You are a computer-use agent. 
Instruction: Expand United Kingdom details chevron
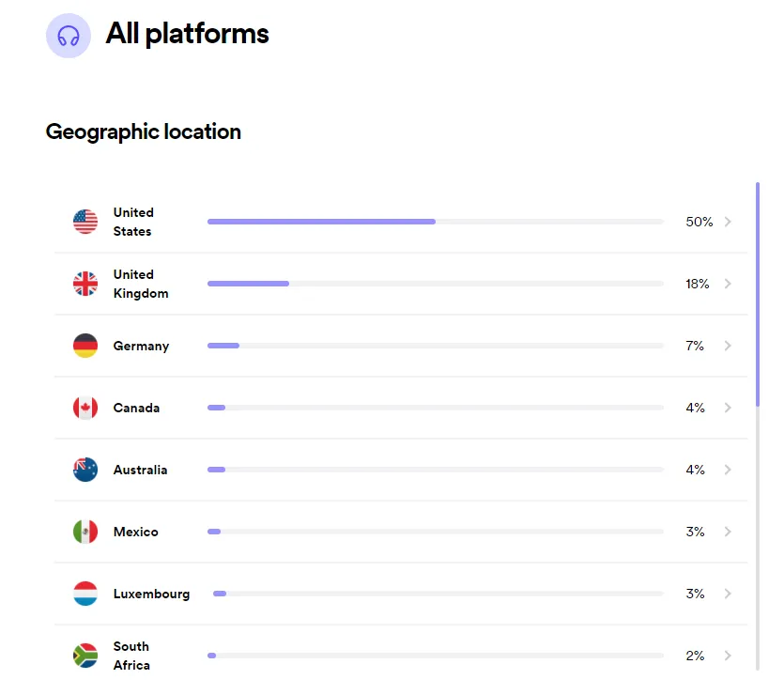pos(728,284)
